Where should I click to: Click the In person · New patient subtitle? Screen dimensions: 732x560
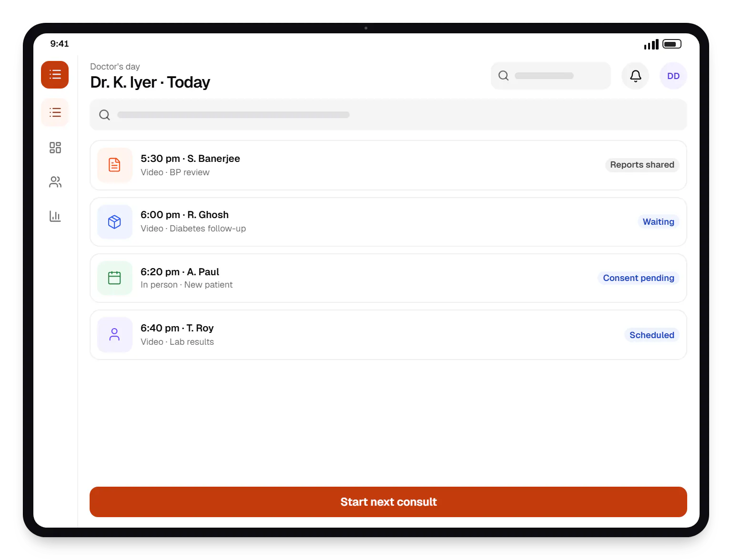click(186, 285)
